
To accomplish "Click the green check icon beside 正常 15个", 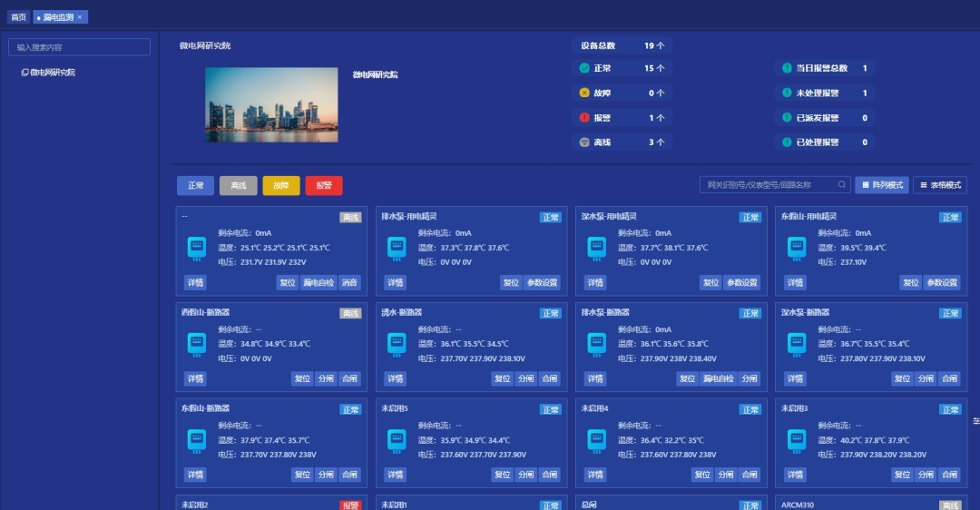I will point(584,68).
